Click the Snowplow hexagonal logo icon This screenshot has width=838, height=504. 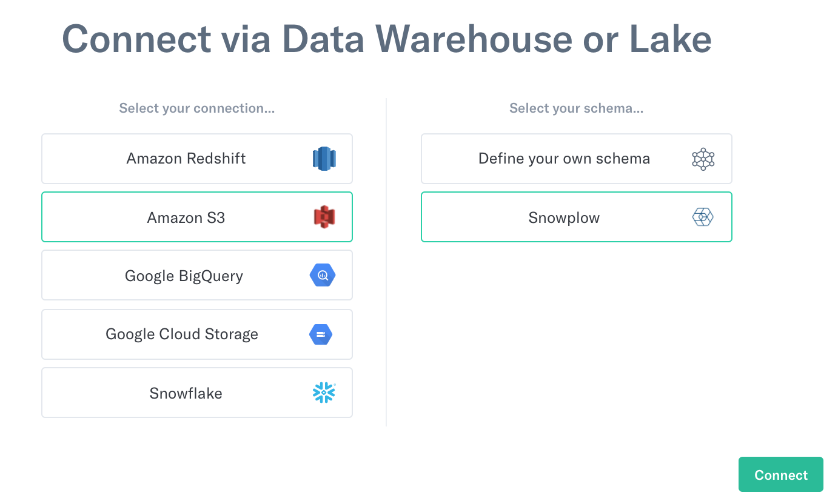click(703, 217)
